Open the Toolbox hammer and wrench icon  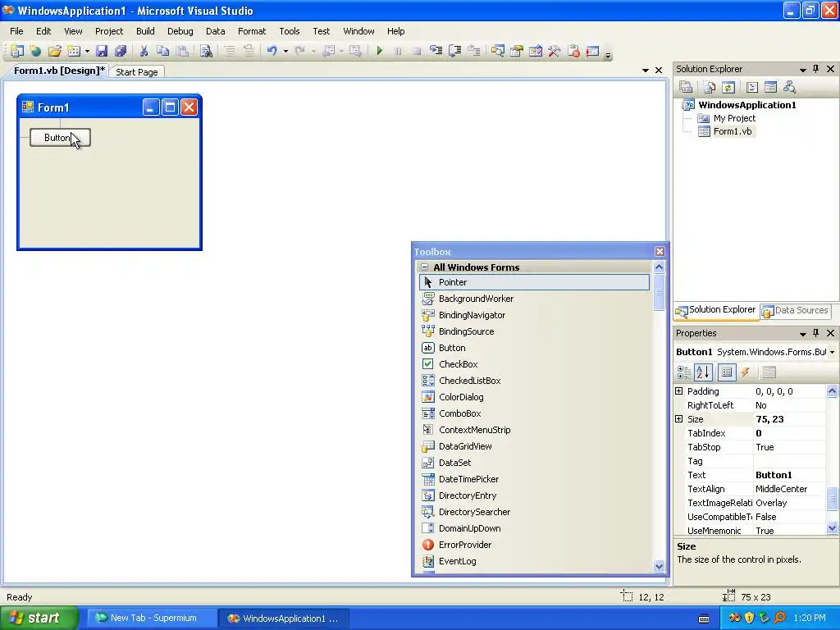[x=555, y=51]
